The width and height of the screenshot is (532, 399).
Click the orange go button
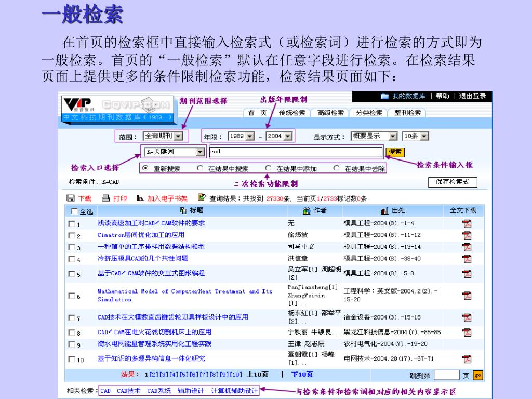[x=478, y=375]
